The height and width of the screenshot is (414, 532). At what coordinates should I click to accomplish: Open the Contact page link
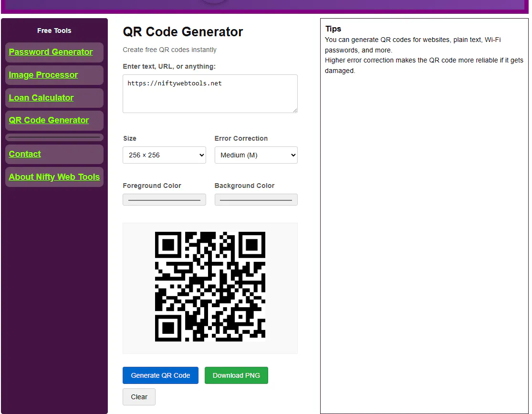pyautogui.click(x=25, y=154)
